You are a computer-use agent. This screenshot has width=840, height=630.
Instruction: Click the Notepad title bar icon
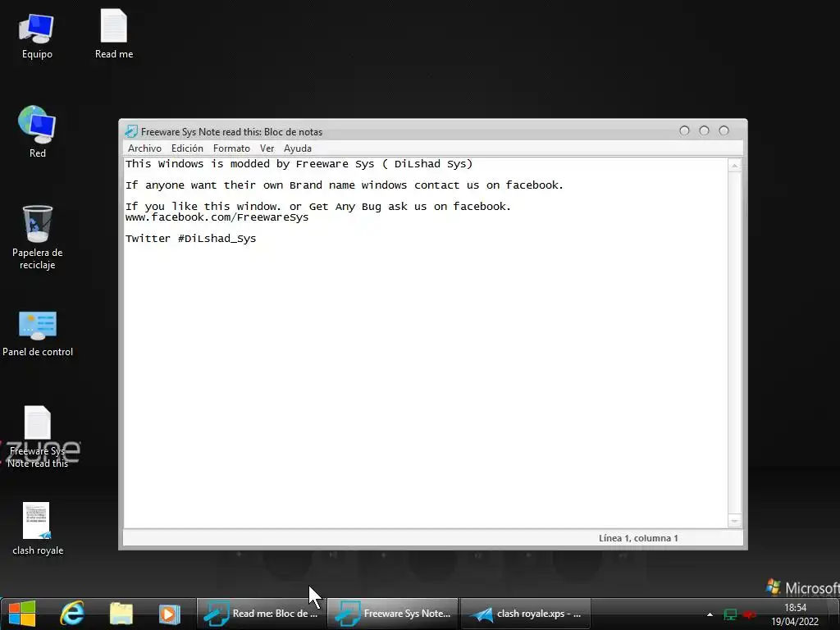click(x=131, y=131)
